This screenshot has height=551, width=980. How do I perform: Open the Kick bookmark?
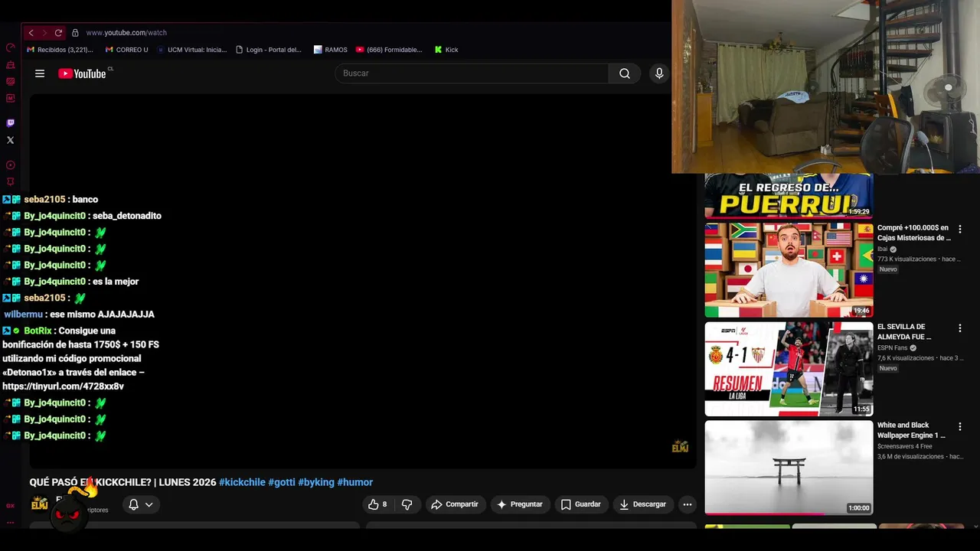pos(446,50)
